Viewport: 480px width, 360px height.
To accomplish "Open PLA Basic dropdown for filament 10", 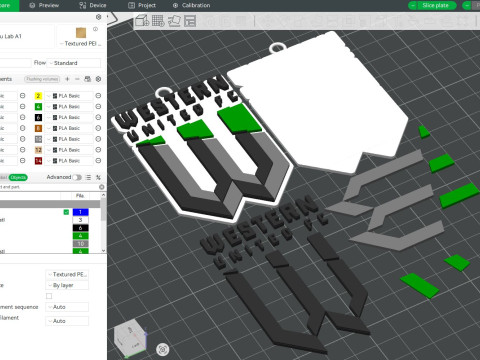I will pos(68,139).
